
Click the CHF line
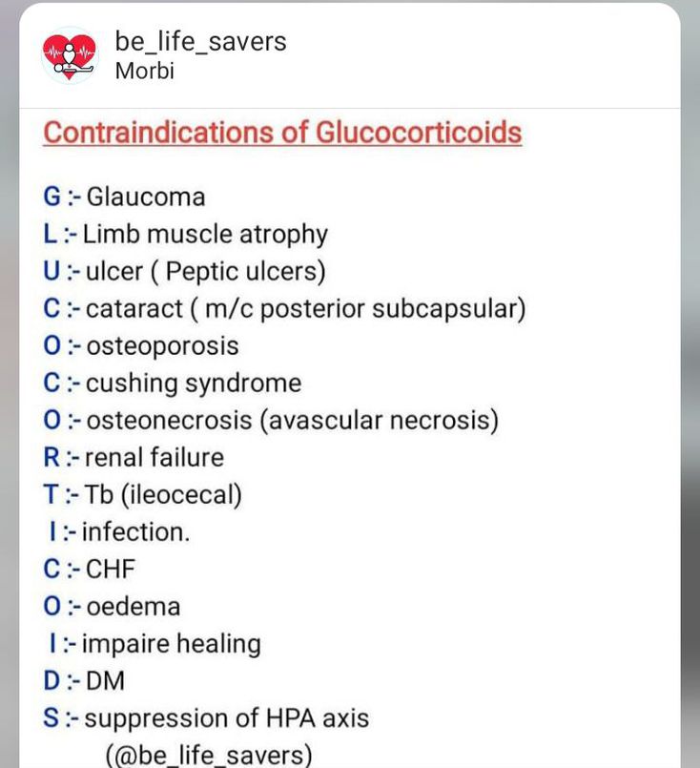pyautogui.click(x=90, y=569)
